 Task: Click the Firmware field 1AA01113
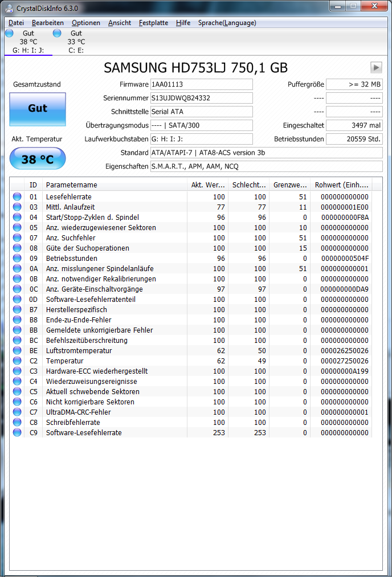click(202, 84)
